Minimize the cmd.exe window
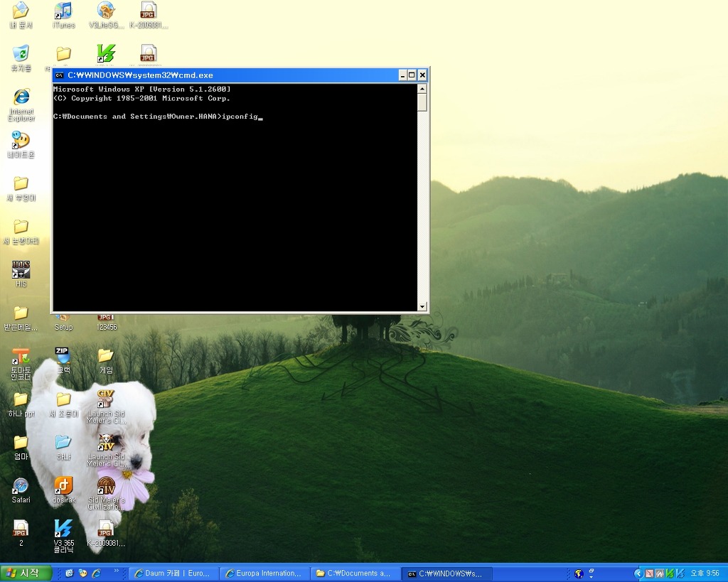Screen dimensions: 728x582 (x=402, y=75)
